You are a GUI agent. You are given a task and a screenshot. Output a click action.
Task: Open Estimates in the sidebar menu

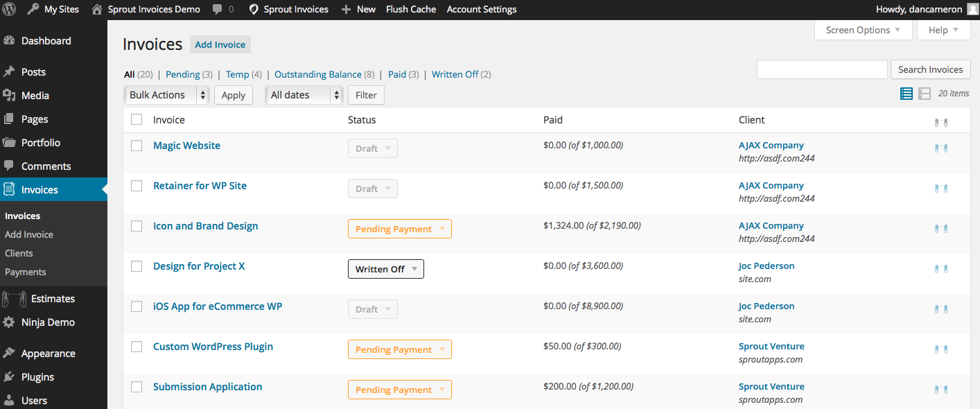(53, 299)
